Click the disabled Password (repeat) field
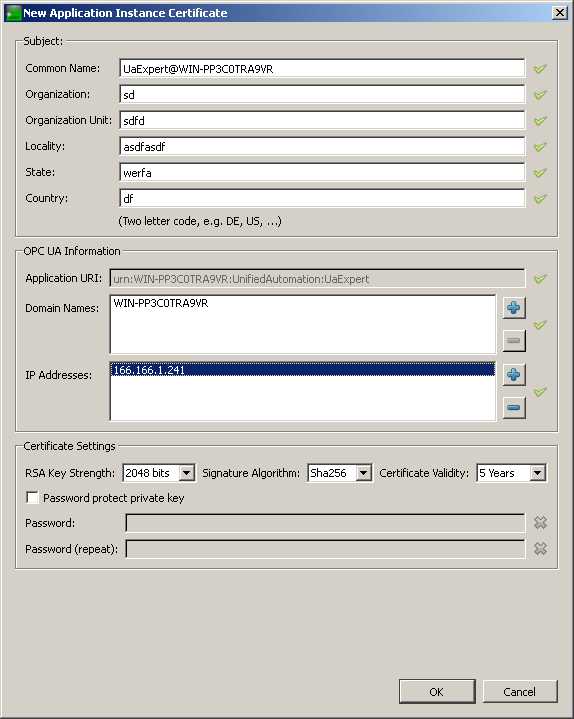The image size is (574, 719). pos(325,549)
